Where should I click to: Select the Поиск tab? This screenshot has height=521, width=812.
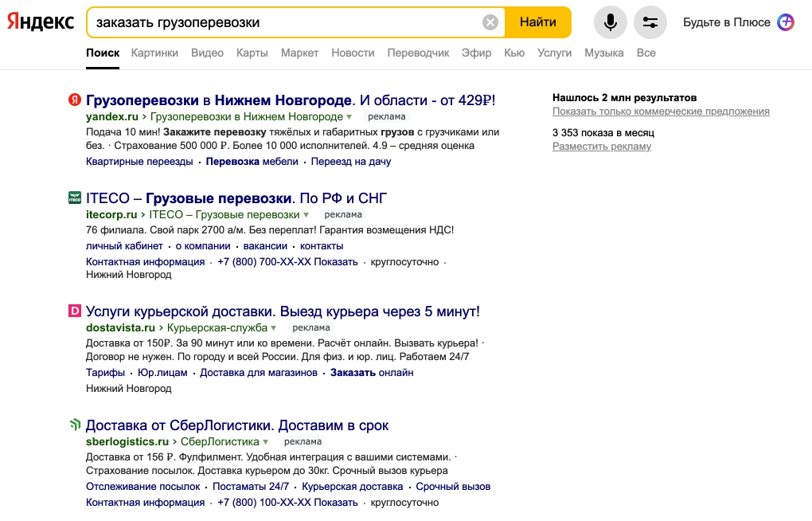click(x=103, y=53)
